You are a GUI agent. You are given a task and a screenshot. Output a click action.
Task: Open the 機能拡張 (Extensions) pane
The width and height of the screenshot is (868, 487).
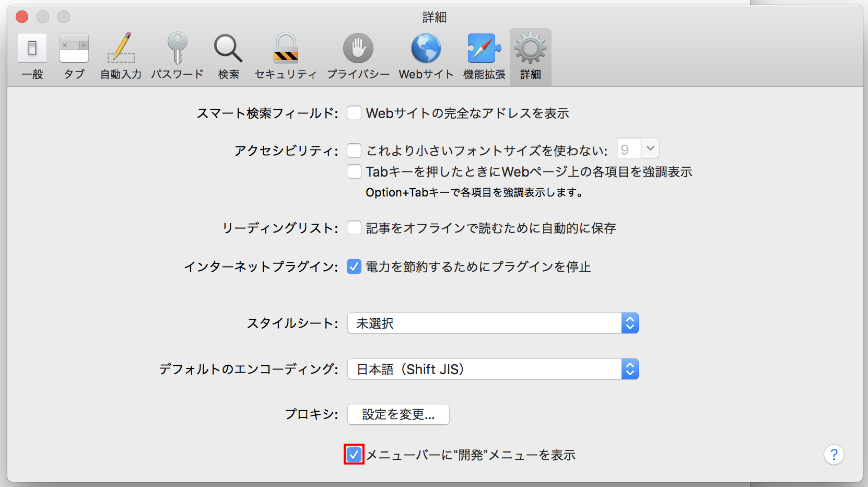coord(484,55)
